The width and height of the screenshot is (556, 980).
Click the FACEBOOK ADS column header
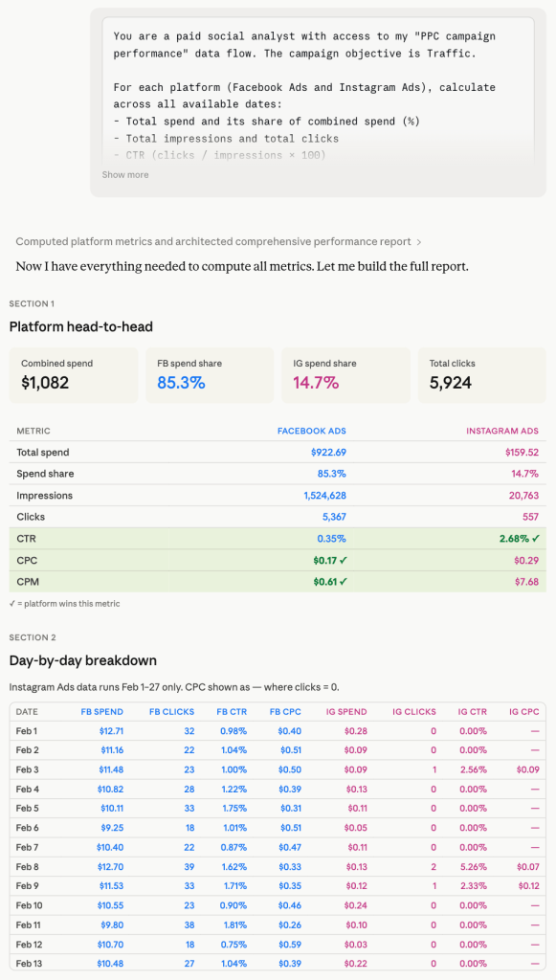tap(311, 431)
